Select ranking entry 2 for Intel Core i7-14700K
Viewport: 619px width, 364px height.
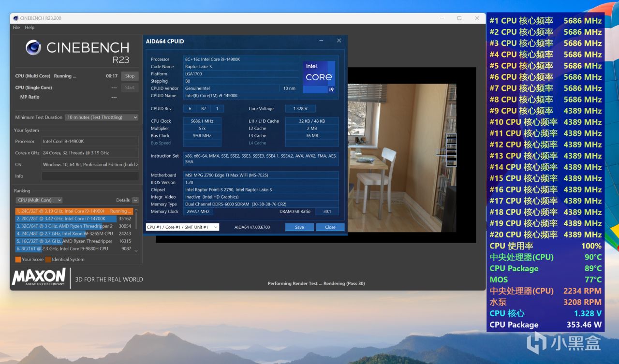tap(74, 218)
